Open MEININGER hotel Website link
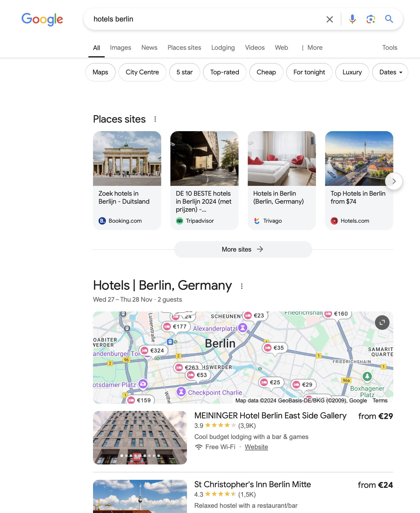Screen dimensions: 420x513 256,447
